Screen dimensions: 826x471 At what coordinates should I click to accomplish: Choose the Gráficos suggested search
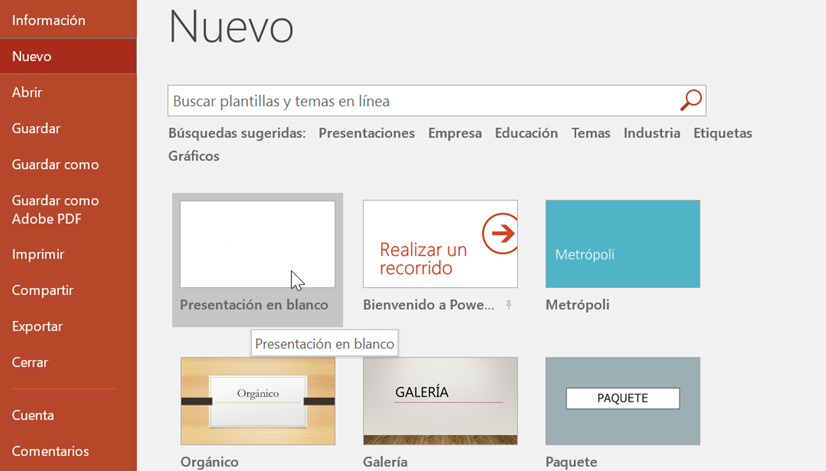pyautogui.click(x=194, y=156)
